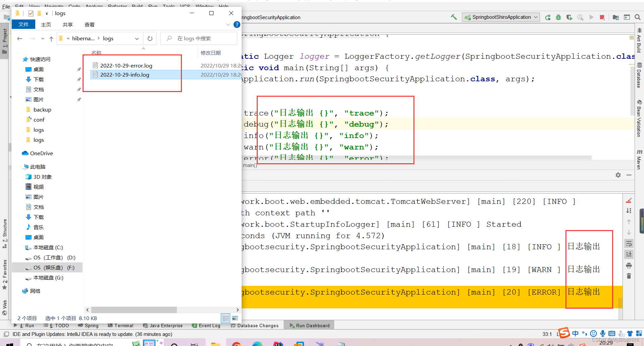Click the sort/order icon in console toolbar
644x346 pixels.
coord(629,211)
